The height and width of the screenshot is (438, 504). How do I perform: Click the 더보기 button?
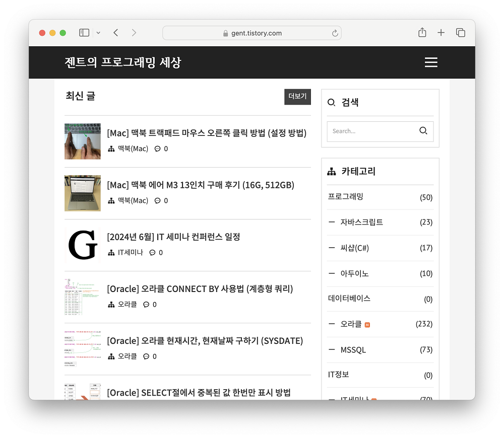(x=297, y=97)
